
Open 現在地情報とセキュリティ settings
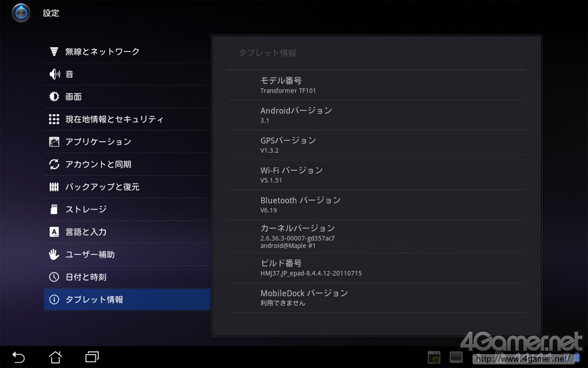point(127,119)
